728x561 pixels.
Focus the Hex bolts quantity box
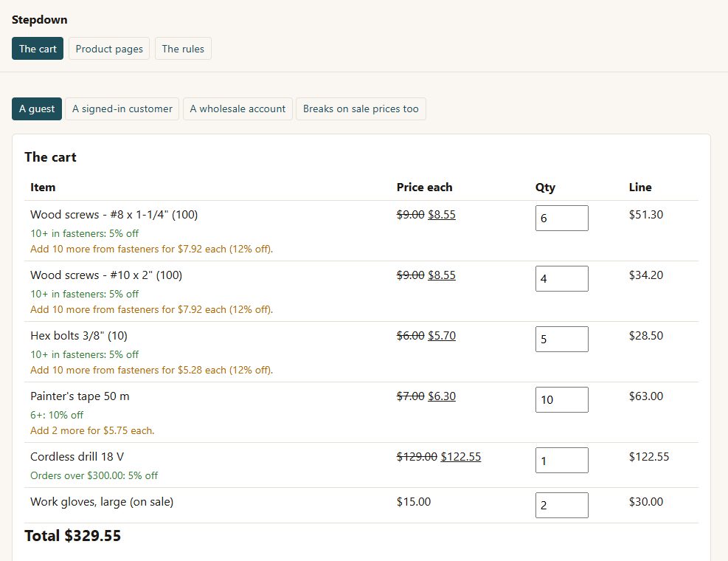point(562,339)
